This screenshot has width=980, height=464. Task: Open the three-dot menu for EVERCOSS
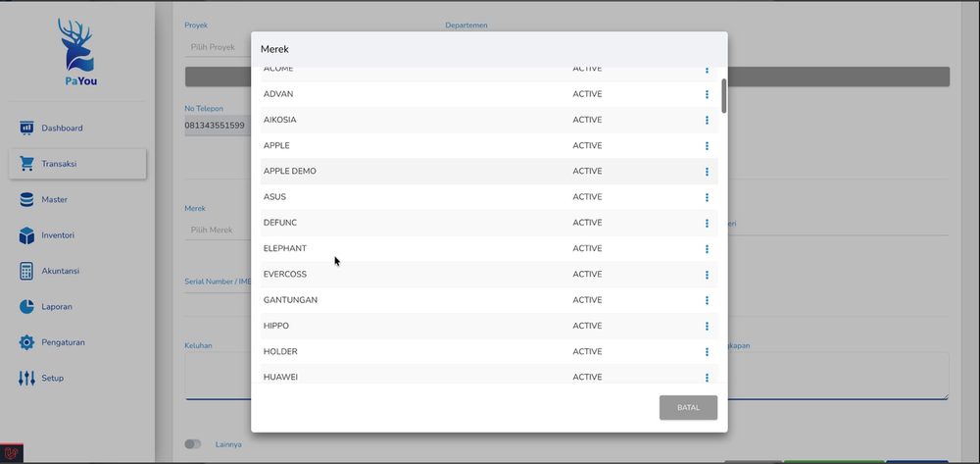[707, 275]
